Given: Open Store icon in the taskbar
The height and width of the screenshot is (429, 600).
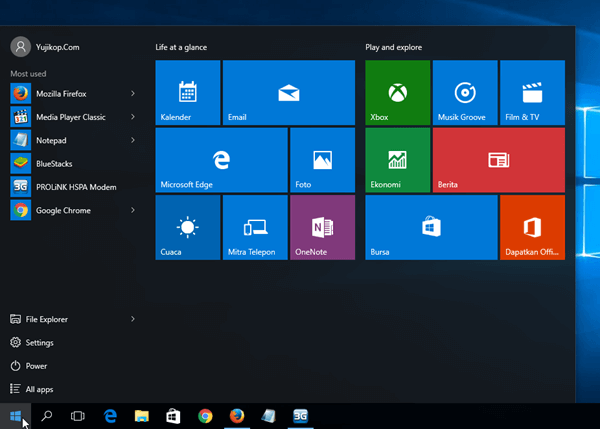Looking at the screenshot, I should click(x=173, y=416).
